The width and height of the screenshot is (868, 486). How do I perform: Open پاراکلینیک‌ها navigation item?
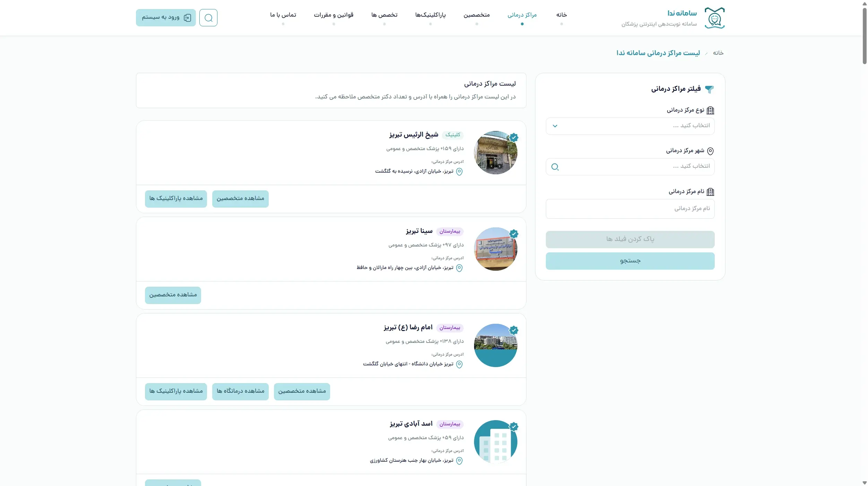click(x=430, y=15)
